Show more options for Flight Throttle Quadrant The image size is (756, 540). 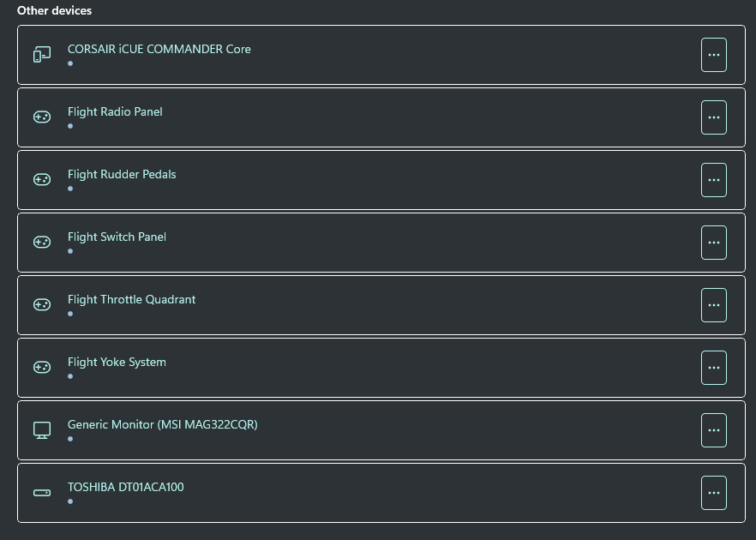[x=713, y=305]
